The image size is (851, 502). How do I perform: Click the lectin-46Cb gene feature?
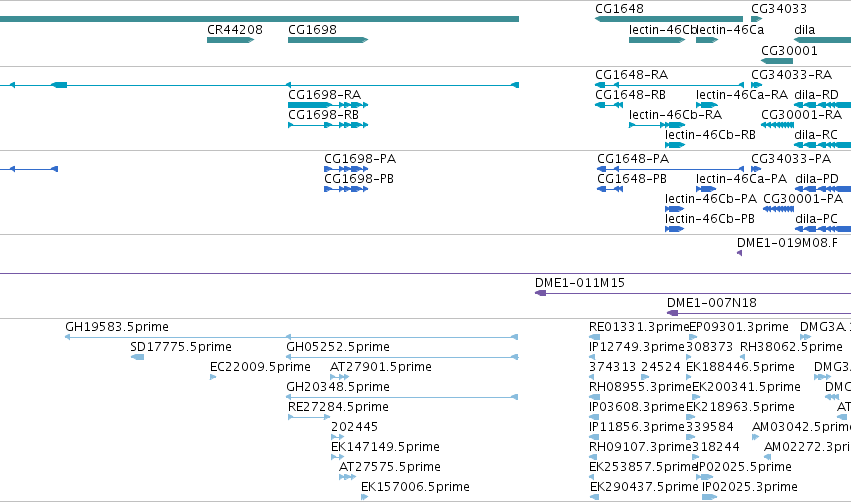click(x=657, y=40)
